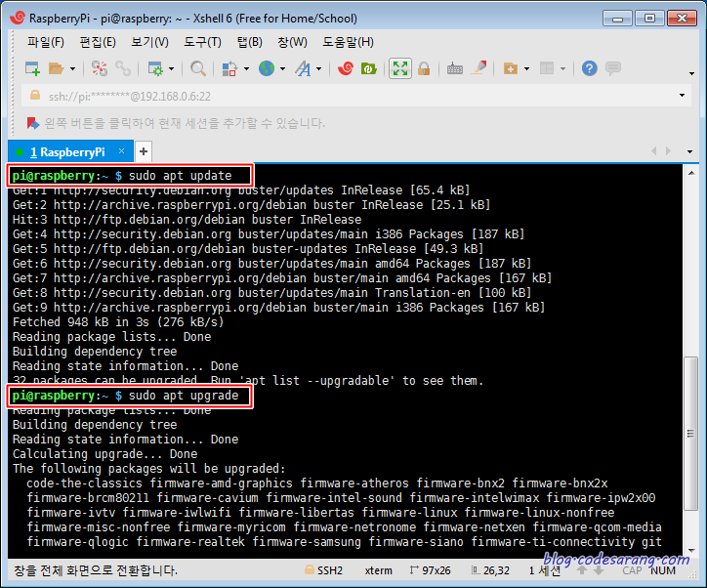This screenshot has height=588, width=707.
Task: Toggle full screen green arrows icon
Action: (400, 68)
